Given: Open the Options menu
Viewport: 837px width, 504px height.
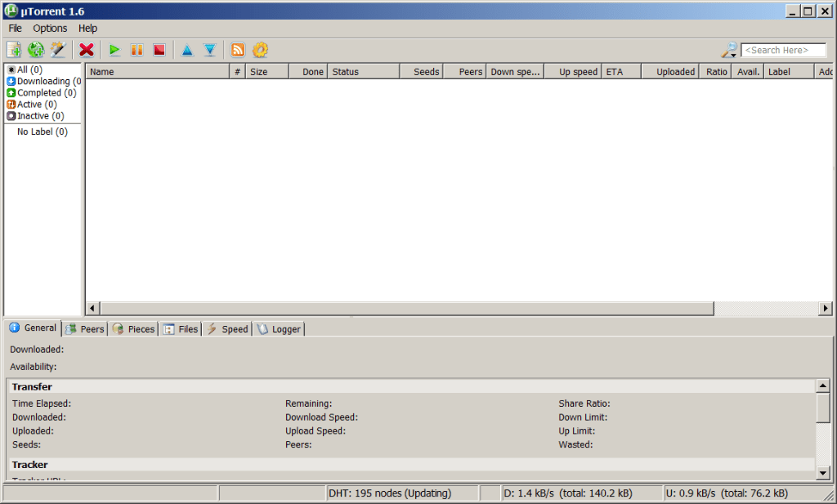Looking at the screenshot, I should coord(49,28).
